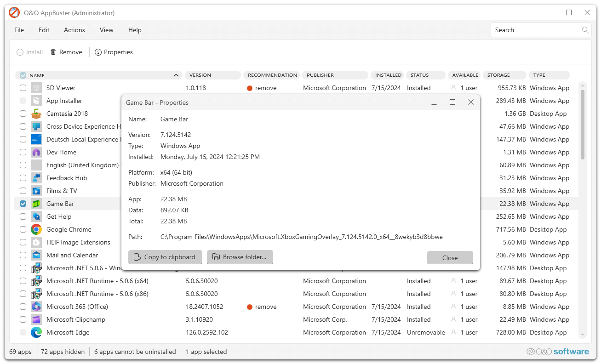Check the 3D Viewer checkbox
Screen dimensions: 601x364
click(23, 88)
